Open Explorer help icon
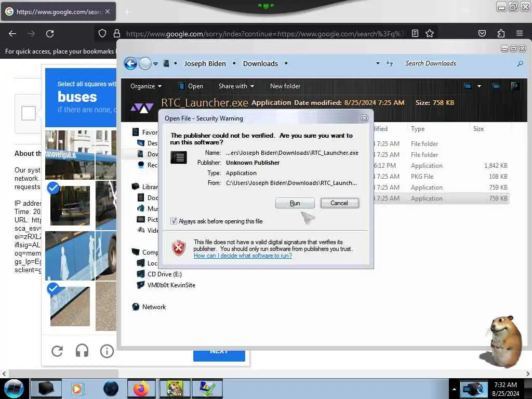The image size is (532, 399). click(515, 86)
